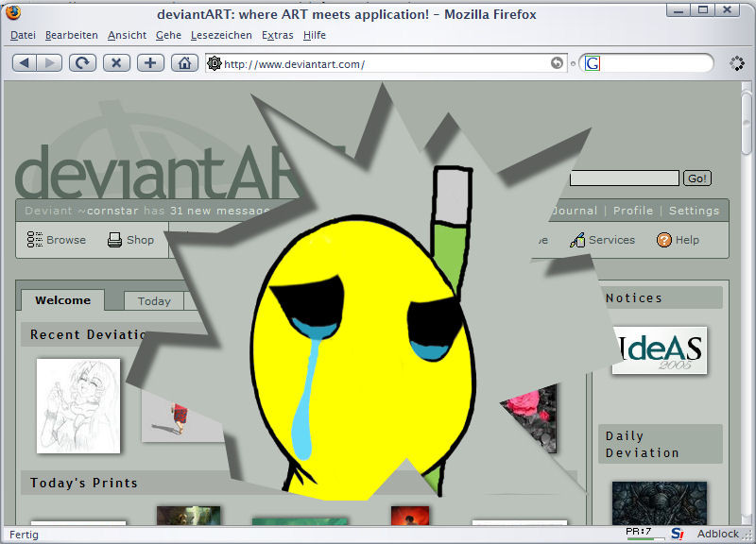Click the deviantART logo
Viewport: 756px width, 544px height.
tap(157, 171)
